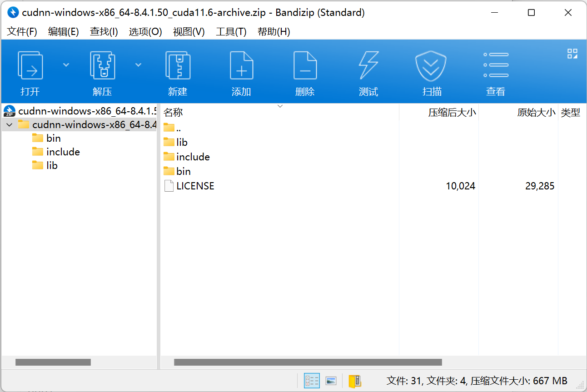The height and width of the screenshot is (392, 587).
Task: Click the LICENSE document icon
Action: tap(169, 186)
